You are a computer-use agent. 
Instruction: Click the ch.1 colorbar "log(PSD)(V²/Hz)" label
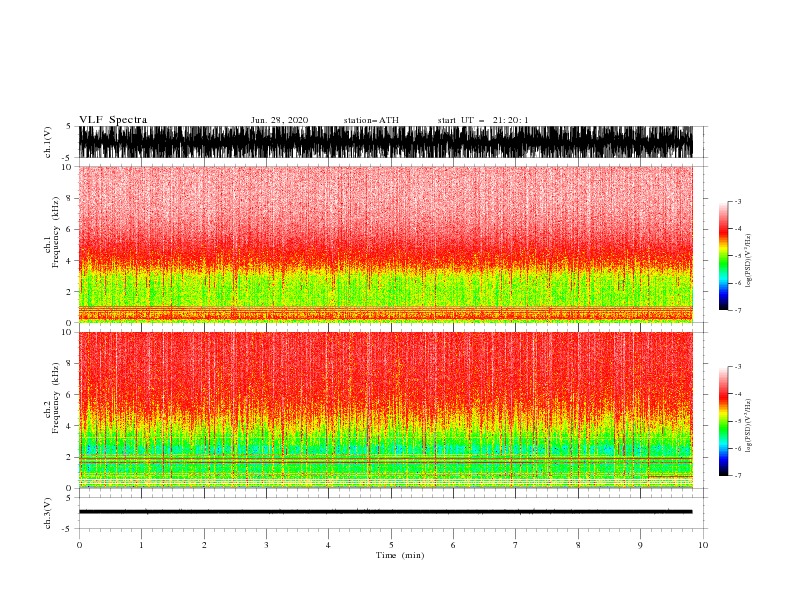pos(749,261)
